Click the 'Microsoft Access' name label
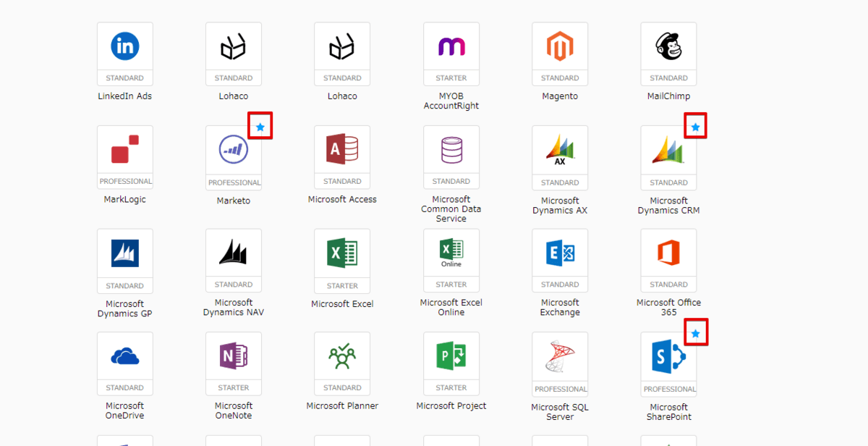The image size is (868, 446). pyautogui.click(x=342, y=200)
